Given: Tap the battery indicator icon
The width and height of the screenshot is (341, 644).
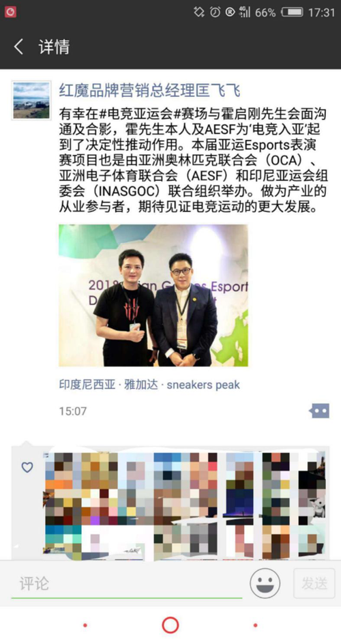Looking at the screenshot, I should [x=292, y=12].
